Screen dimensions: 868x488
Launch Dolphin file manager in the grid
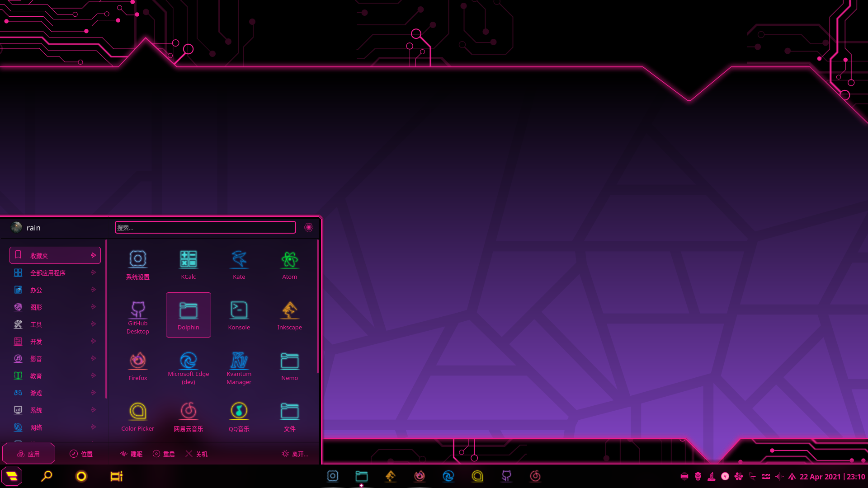click(x=189, y=315)
